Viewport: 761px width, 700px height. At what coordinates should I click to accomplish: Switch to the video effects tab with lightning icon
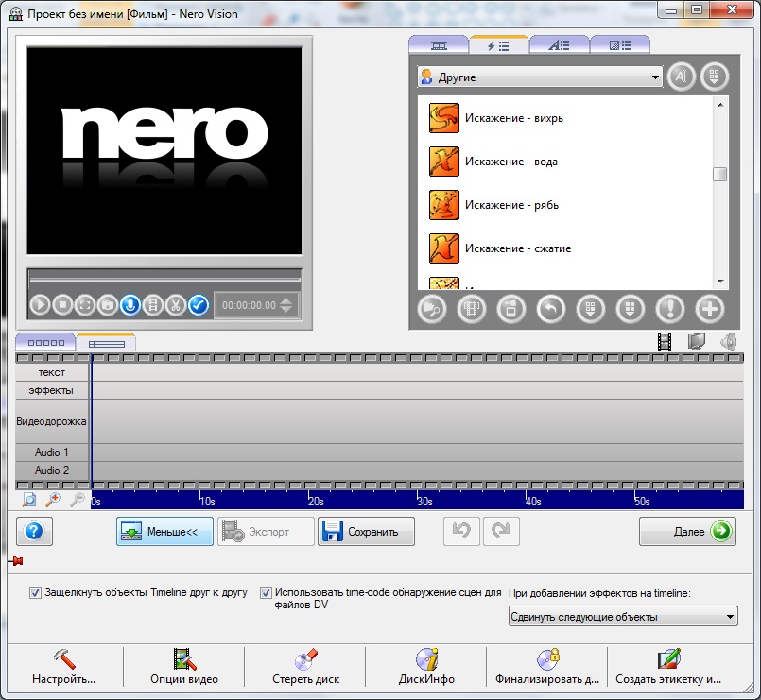click(498, 45)
